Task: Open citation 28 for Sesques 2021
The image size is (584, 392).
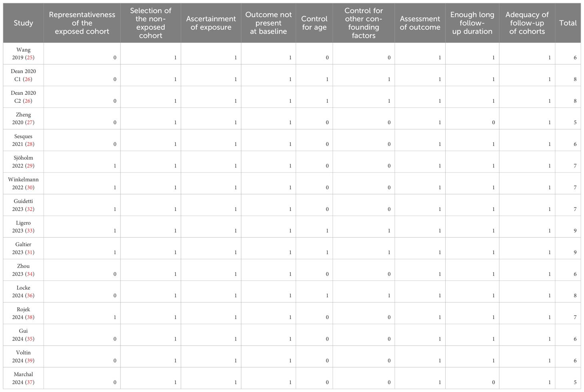Action: pyautogui.click(x=30, y=144)
